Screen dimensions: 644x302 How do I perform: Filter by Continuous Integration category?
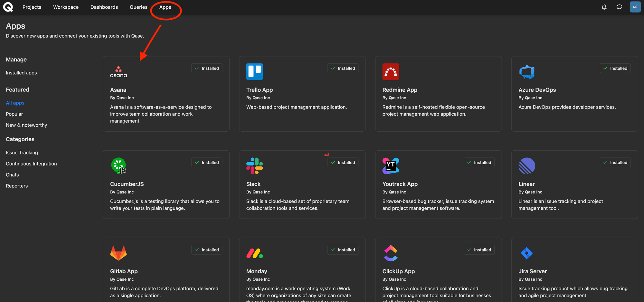31,164
